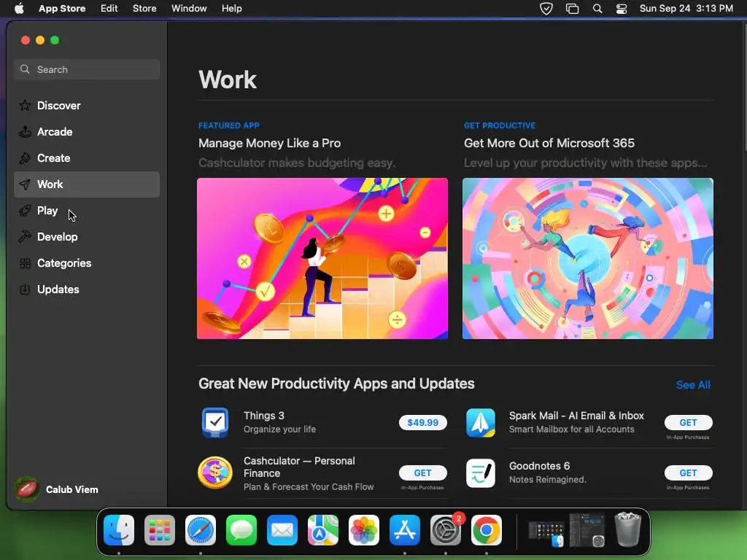The width and height of the screenshot is (747, 560).
Task: Open Launchpad from the Dock
Action: pos(160,529)
